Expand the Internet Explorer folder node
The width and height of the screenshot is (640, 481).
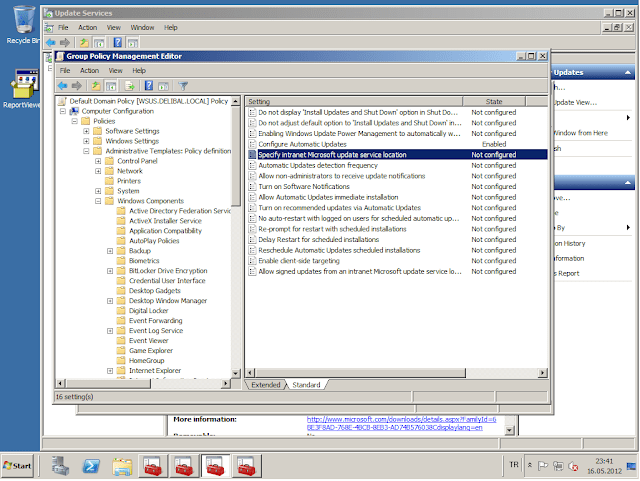[110, 370]
